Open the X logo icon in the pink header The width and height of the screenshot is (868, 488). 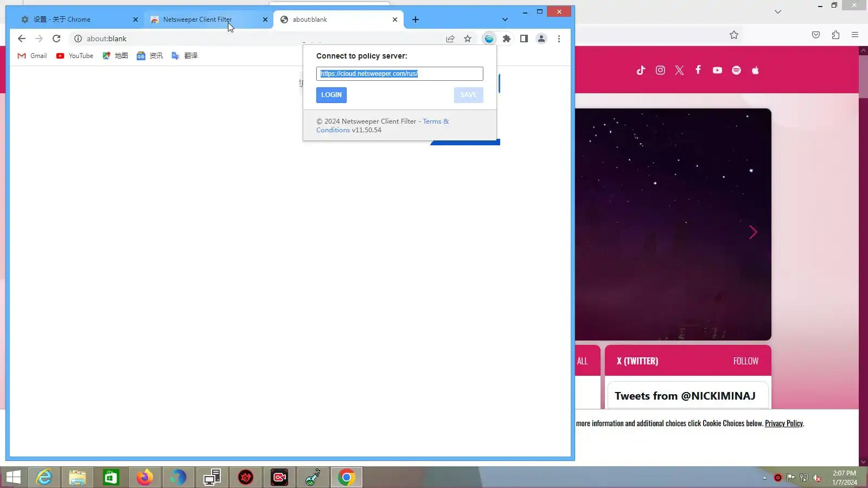(x=679, y=70)
